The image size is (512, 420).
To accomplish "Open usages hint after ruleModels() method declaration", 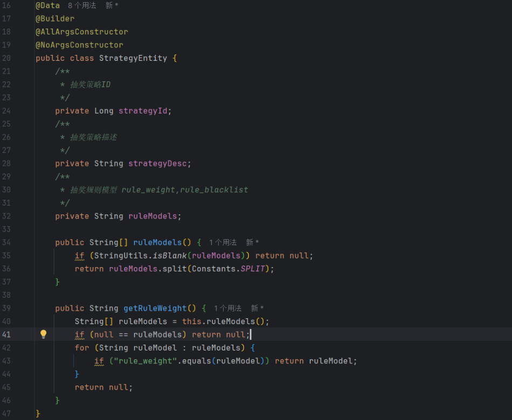I will (x=223, y=243).
